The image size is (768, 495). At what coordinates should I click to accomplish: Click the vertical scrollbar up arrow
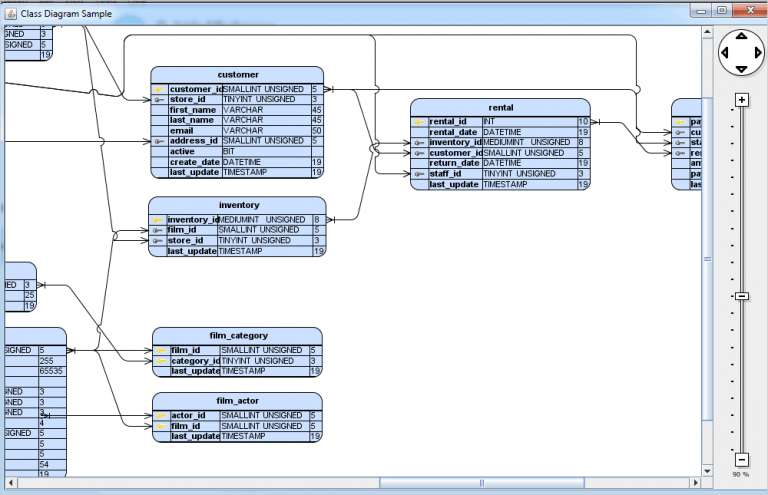point(707,32)
